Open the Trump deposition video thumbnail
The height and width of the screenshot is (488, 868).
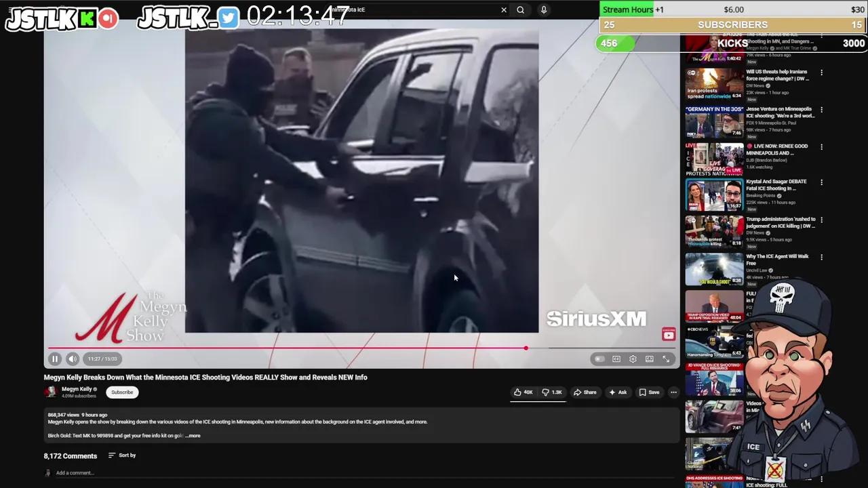714,306
